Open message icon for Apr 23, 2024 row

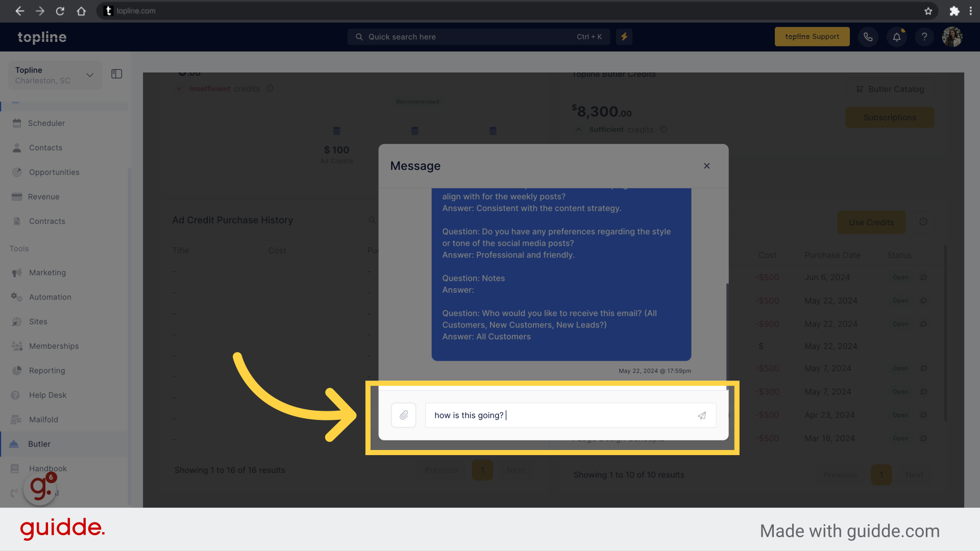[x=923, y=415]
